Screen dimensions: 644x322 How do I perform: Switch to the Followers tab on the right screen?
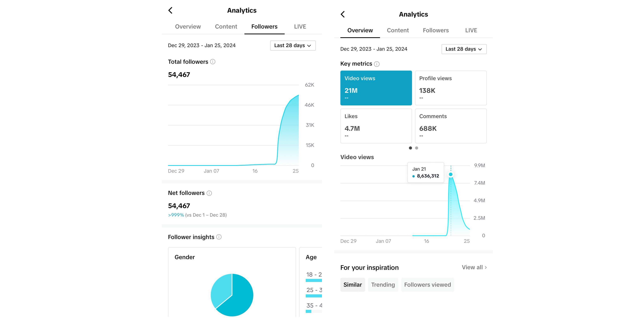(436, 30)
